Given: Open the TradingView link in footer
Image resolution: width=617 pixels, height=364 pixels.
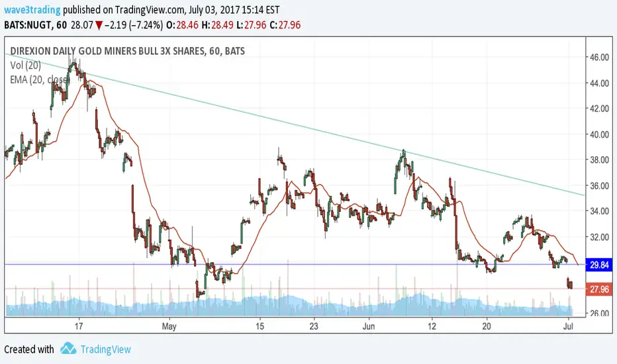Looking at the screenshot, I should pos(105,349).
